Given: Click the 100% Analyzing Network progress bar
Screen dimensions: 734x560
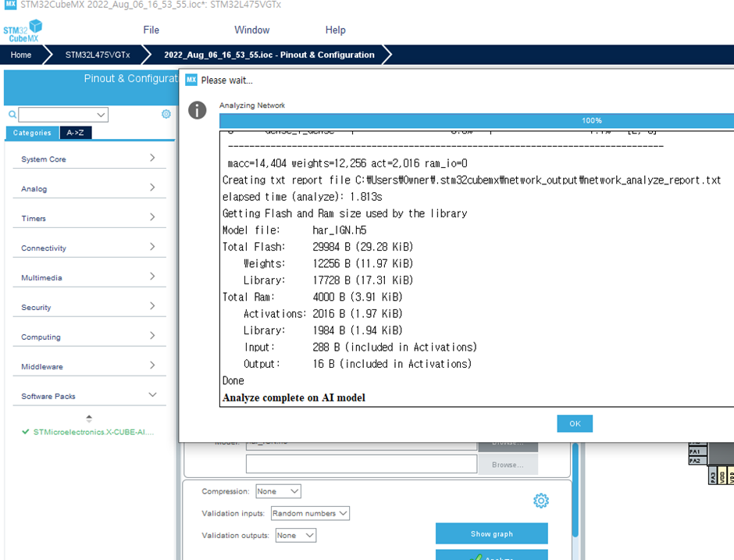Looking at the screenshot, I should pos(476,121).
